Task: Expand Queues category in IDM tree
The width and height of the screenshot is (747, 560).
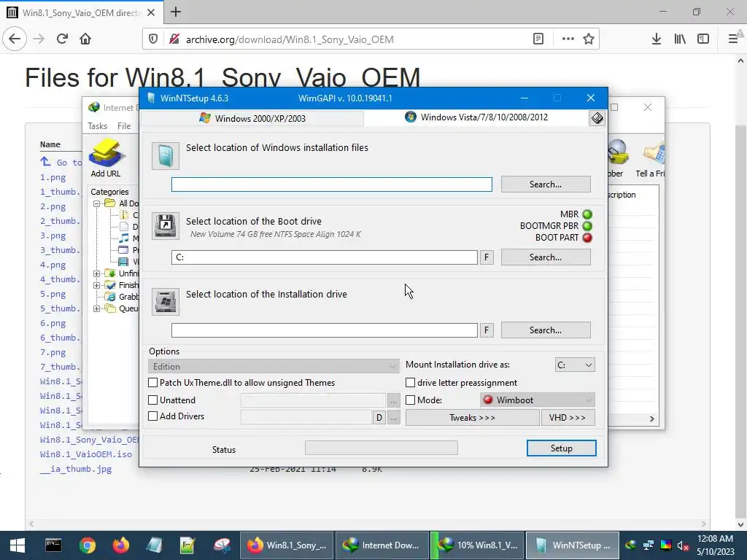Action: [96, 308]
